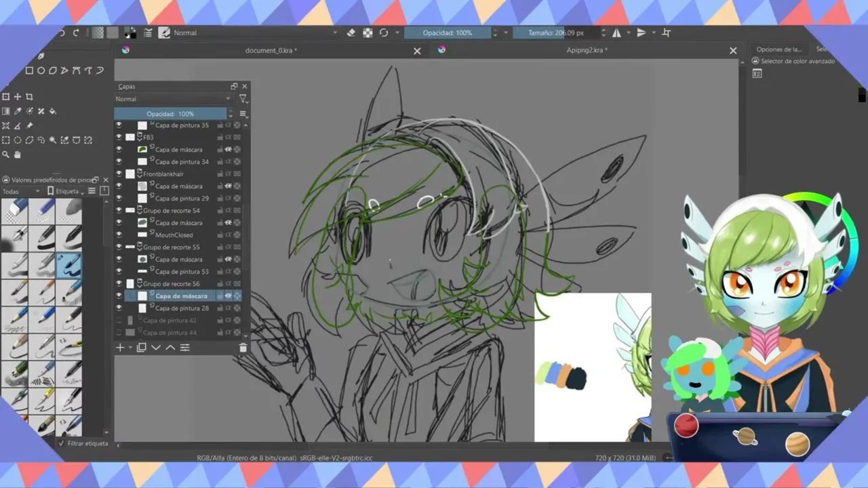Select the move layer tool

coord(18,97)
